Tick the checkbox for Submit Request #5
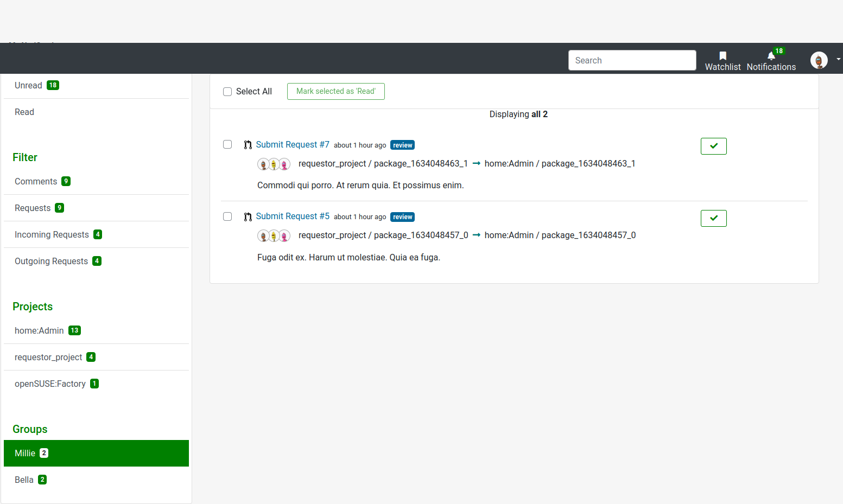Image resolution: width=843 pixels, height=504 pixels. pos(227,216)
